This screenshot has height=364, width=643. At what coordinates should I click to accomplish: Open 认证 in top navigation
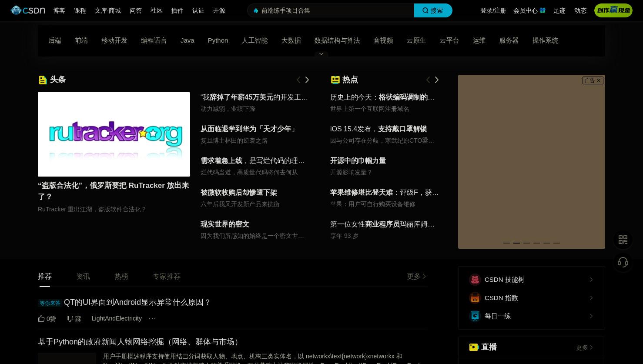click(198, 10)
